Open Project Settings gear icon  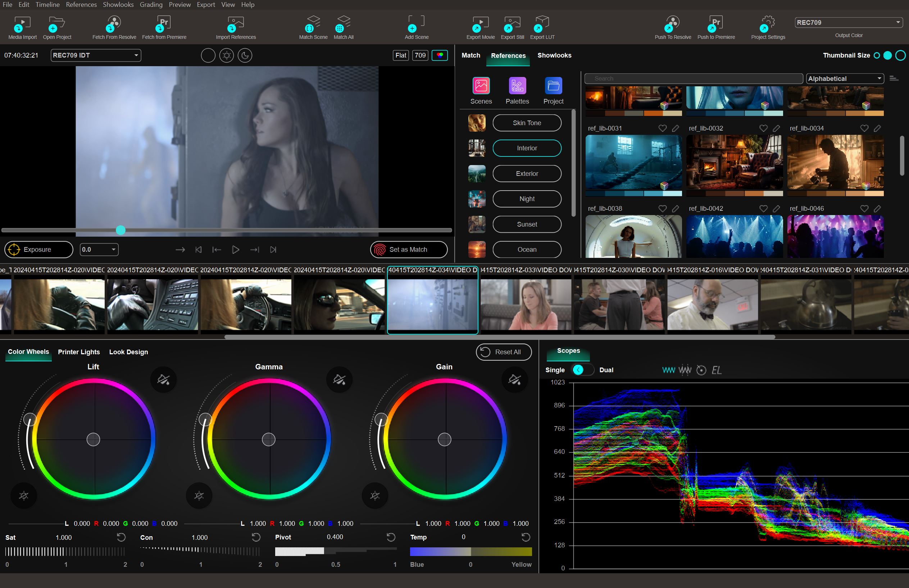click(768, 24)
